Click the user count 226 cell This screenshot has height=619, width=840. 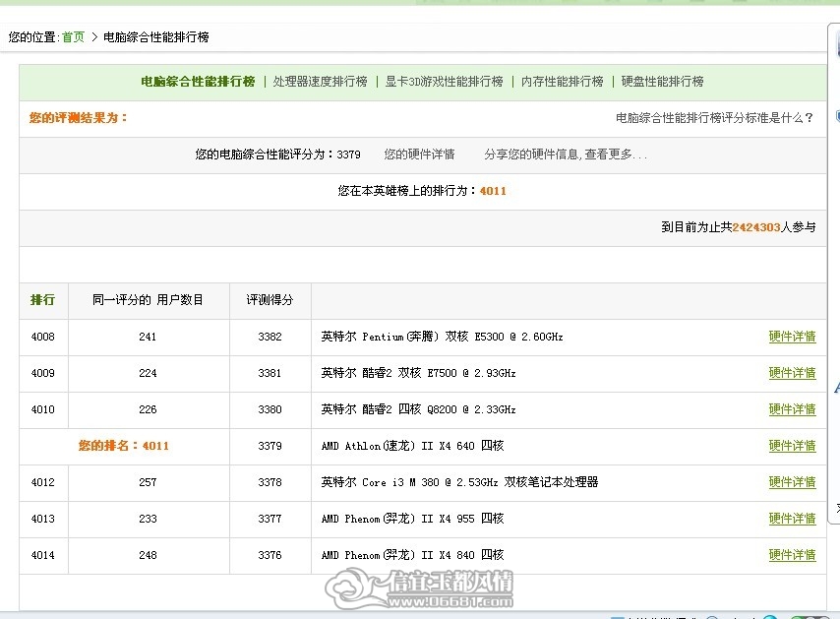[148, 409]
